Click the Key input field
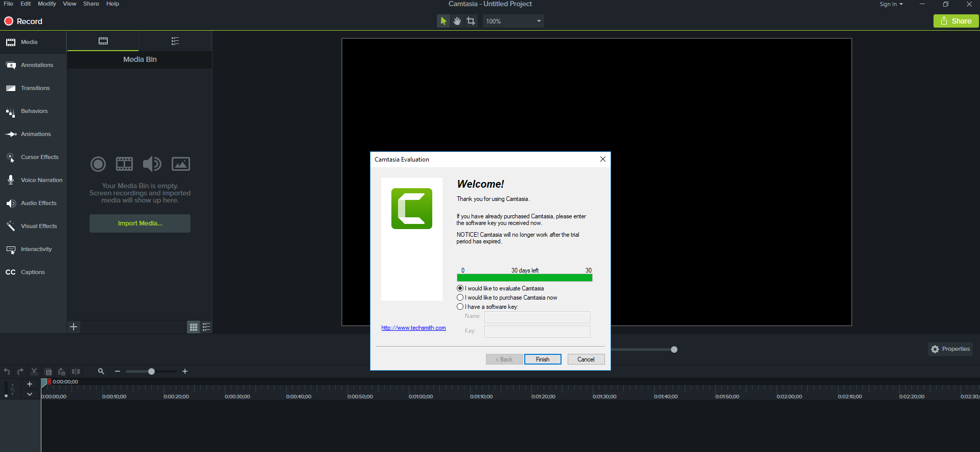The image size is (980, 452). (537, 331)
